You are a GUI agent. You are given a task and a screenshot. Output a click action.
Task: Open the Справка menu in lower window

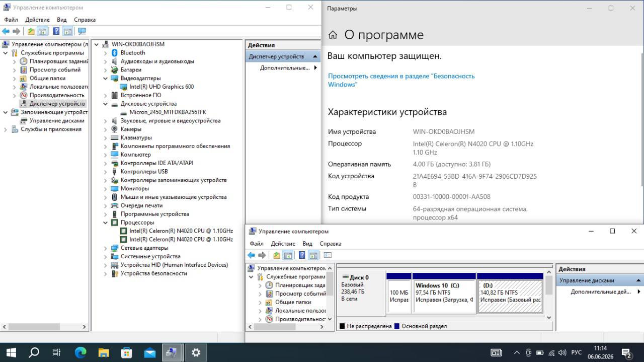tap(330, 244)
